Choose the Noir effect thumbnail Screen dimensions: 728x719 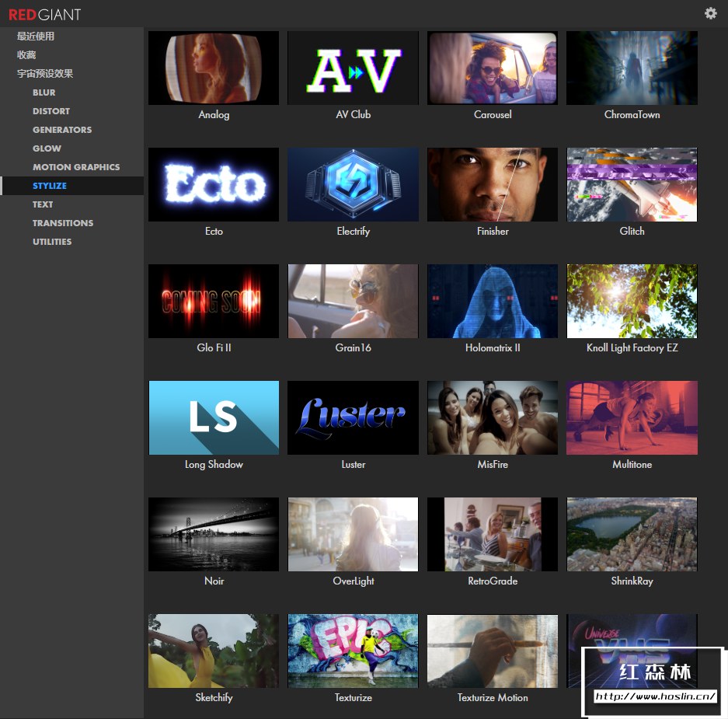[214, 534]
